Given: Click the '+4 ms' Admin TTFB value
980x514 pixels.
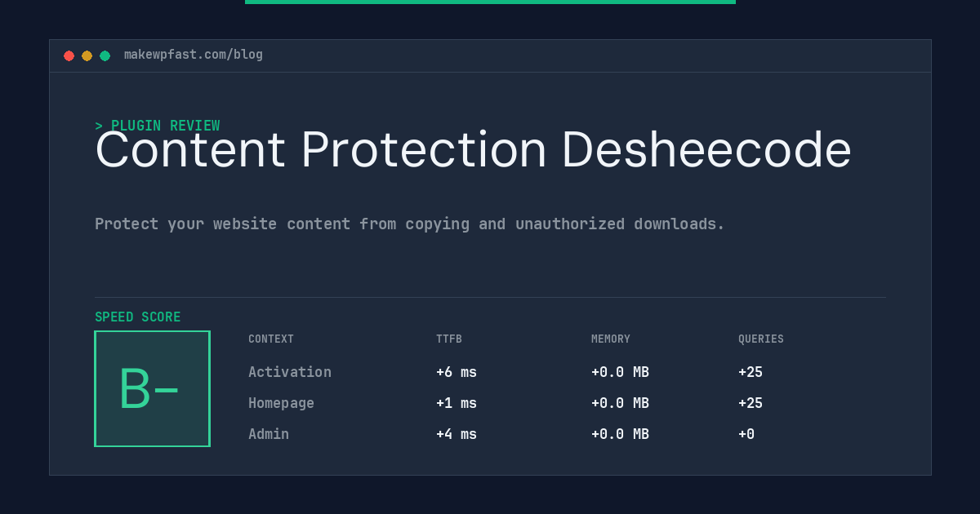Looking at the screenshot, I should point(457,434).
